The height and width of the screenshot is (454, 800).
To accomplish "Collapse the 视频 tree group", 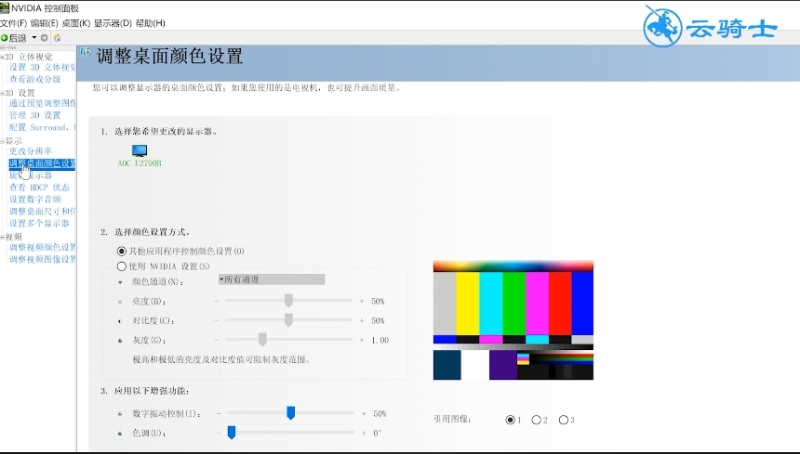I will click(x=2, y=237).
